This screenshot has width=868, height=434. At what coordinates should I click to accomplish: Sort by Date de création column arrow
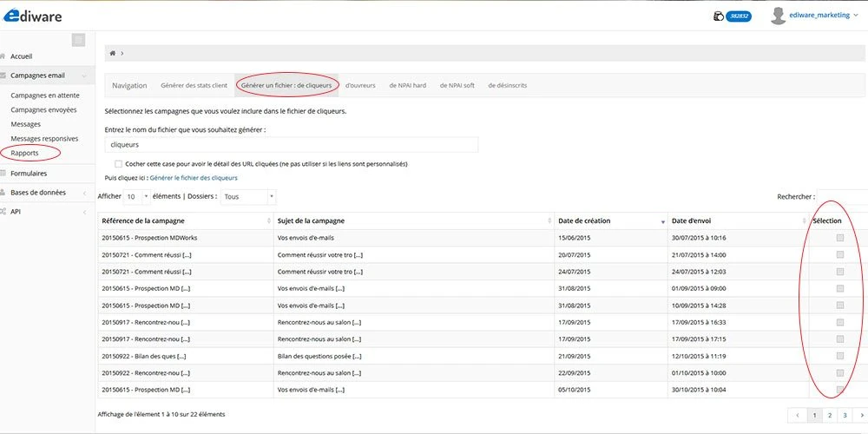[x=664, y=221]
